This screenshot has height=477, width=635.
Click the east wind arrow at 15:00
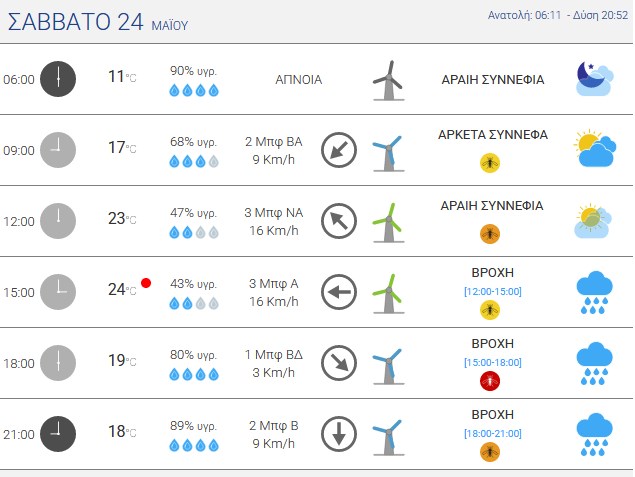[x=339, y=292]
